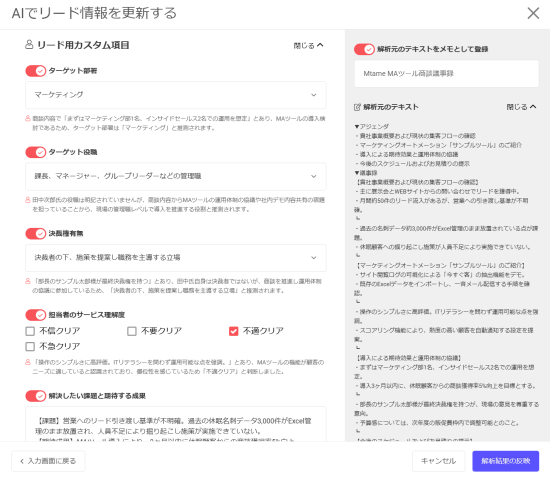Screen dimensions: 550x477
Task: Click the back arrow icon in 入力画面に戻る
Action: point(22,461)
